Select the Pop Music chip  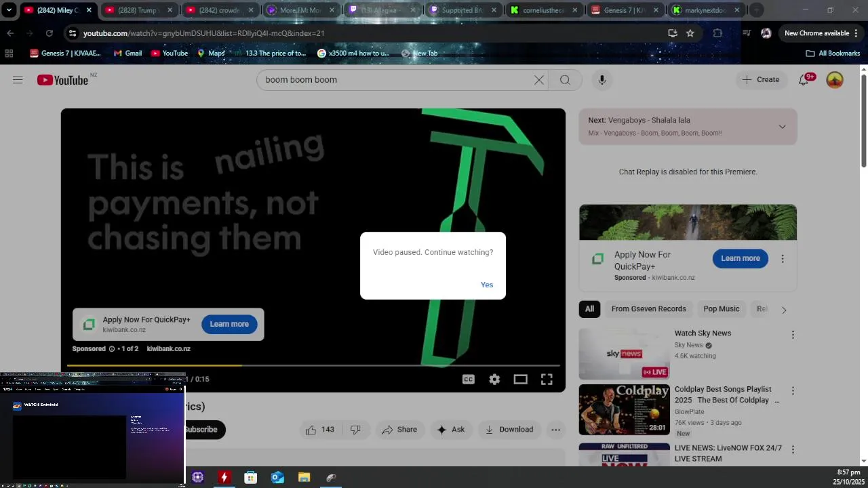tap(721, 309)
